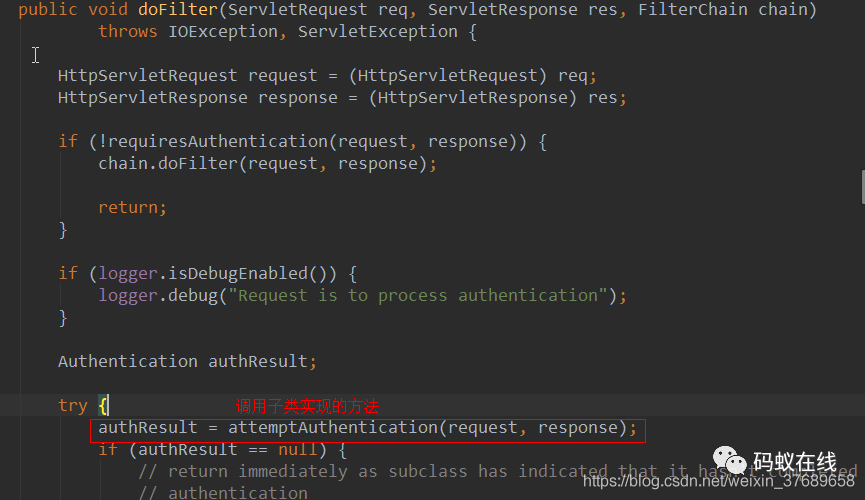Click the return keyword
This screenshot has height=500, width=865.
point(130,208)
